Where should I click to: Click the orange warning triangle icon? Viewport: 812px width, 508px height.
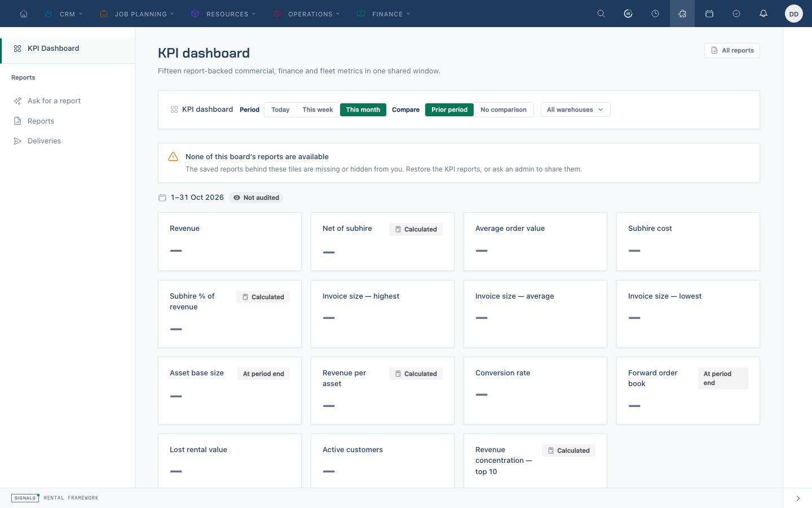[x=173, y=156]
